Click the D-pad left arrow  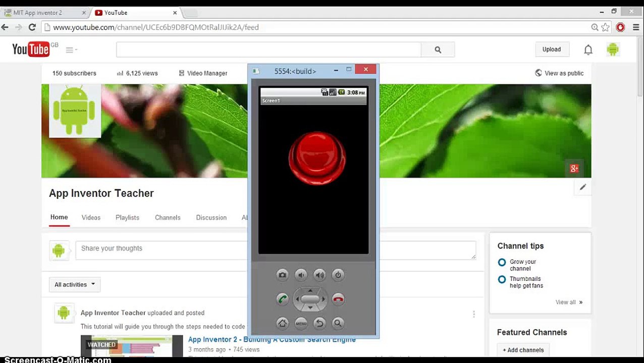pyautogui.click(x=297, y=299)
